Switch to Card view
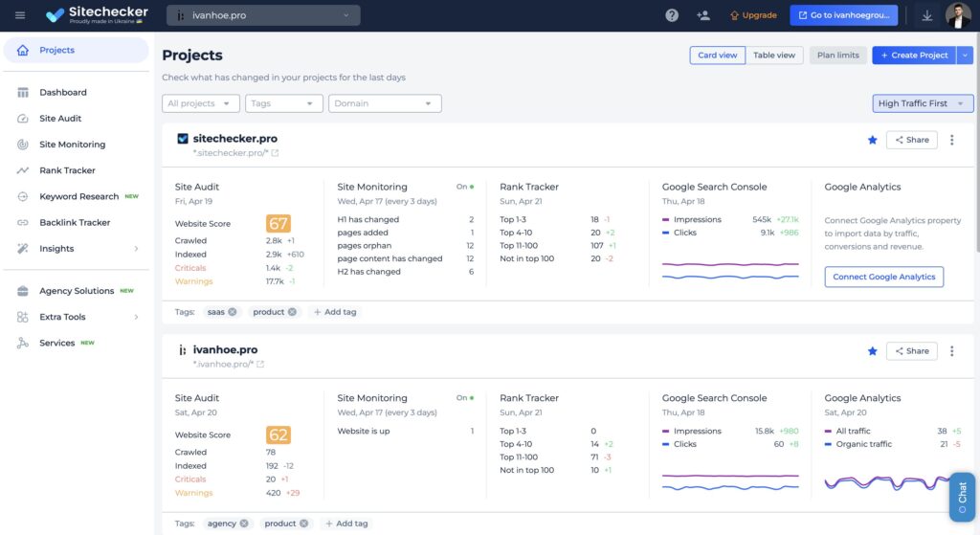The image size is (980, 535). click(x=718, y=55)
